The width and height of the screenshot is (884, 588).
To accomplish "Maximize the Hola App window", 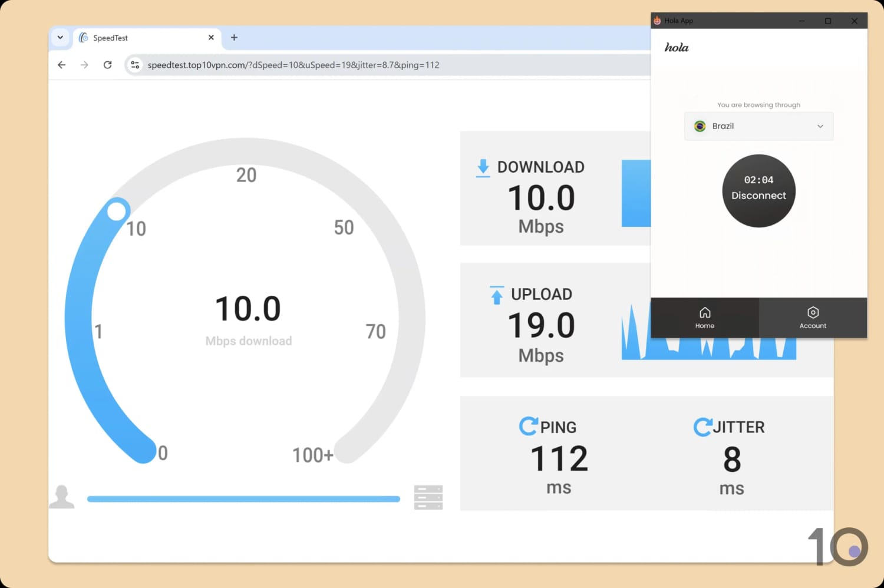I will pyautogui.click(x=828, y=21).
